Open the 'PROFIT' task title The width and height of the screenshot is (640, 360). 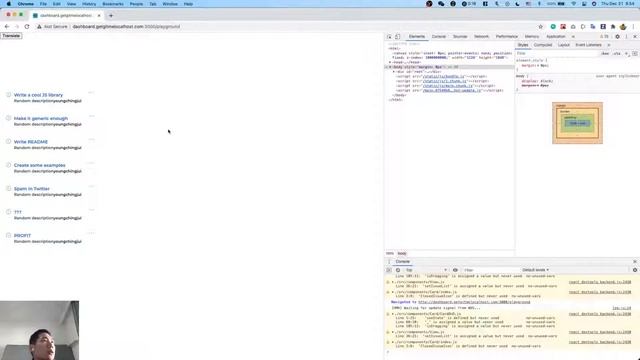coord(22,236)
